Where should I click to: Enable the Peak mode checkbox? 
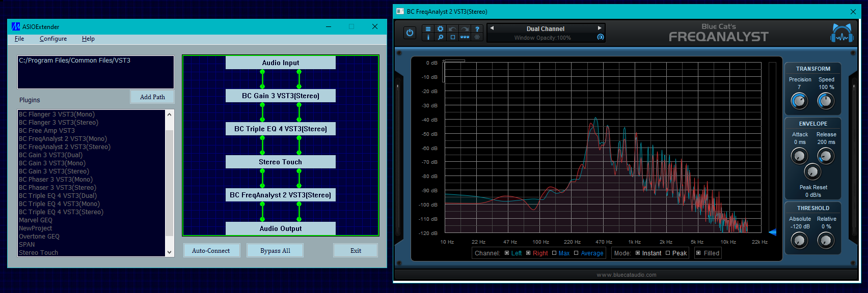(668, 253)
